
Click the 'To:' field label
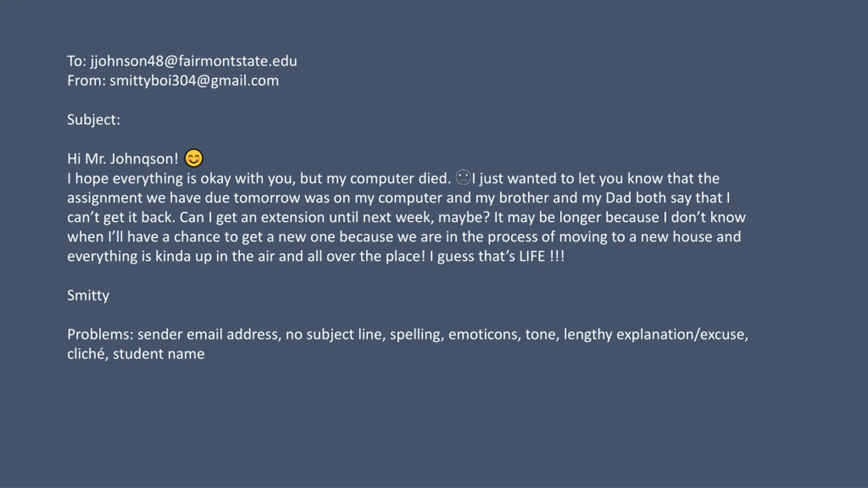click(x=77, y=61)
